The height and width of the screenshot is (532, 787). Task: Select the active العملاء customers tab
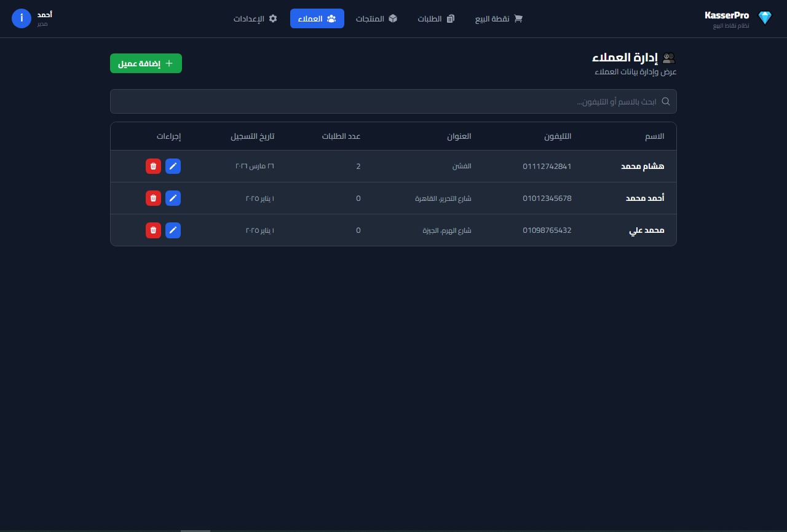pos(317,18)
